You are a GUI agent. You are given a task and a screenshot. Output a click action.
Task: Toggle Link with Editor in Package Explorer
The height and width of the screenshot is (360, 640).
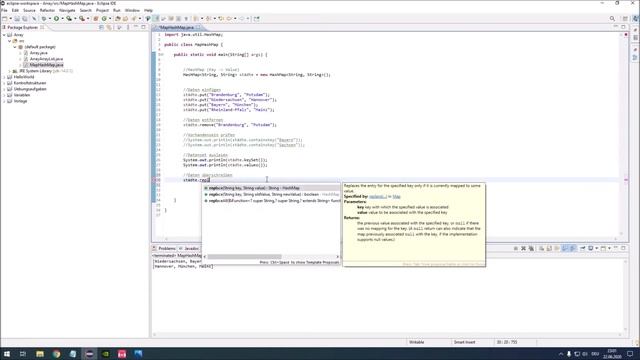pyautogui.click(x=109, y=27)
